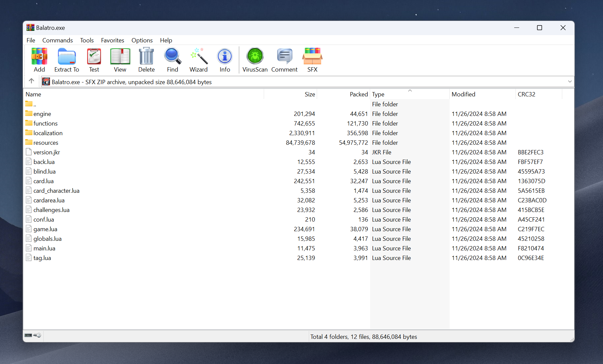Screen dimensions: 603x364
Task: Open the File menu
Action: [x=31, y=40]
